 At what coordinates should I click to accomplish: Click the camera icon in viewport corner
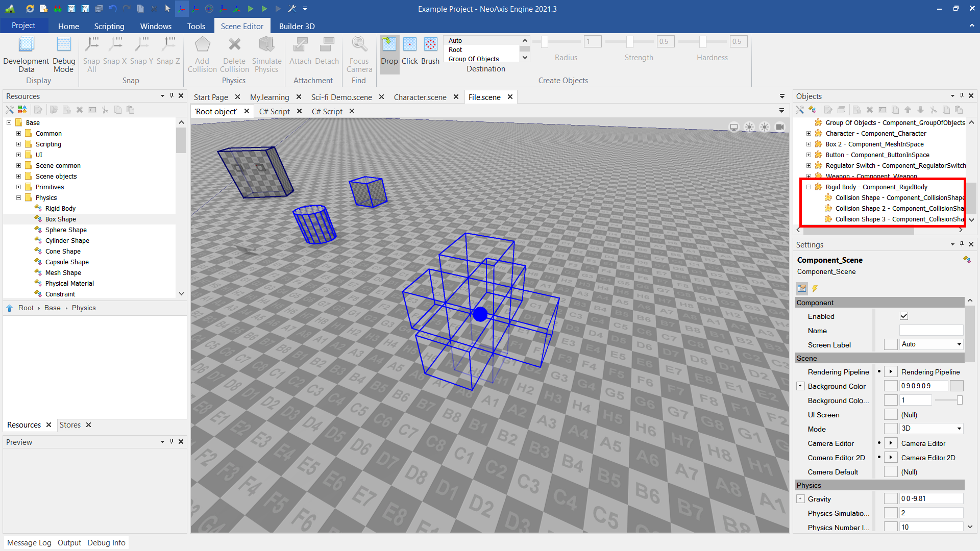click(780, 127)
